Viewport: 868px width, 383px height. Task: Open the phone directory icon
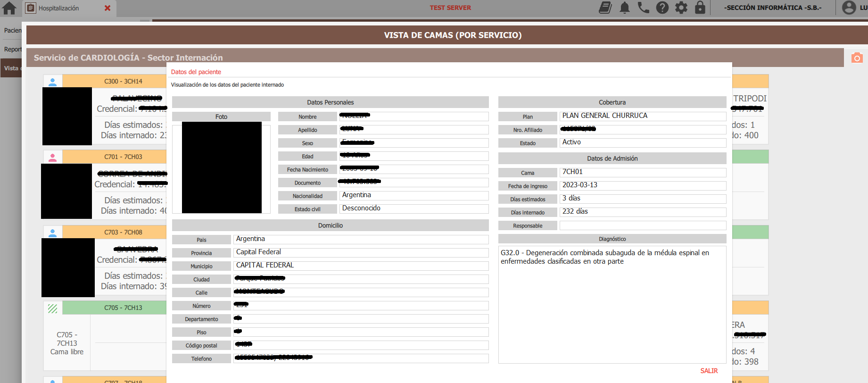644,8
